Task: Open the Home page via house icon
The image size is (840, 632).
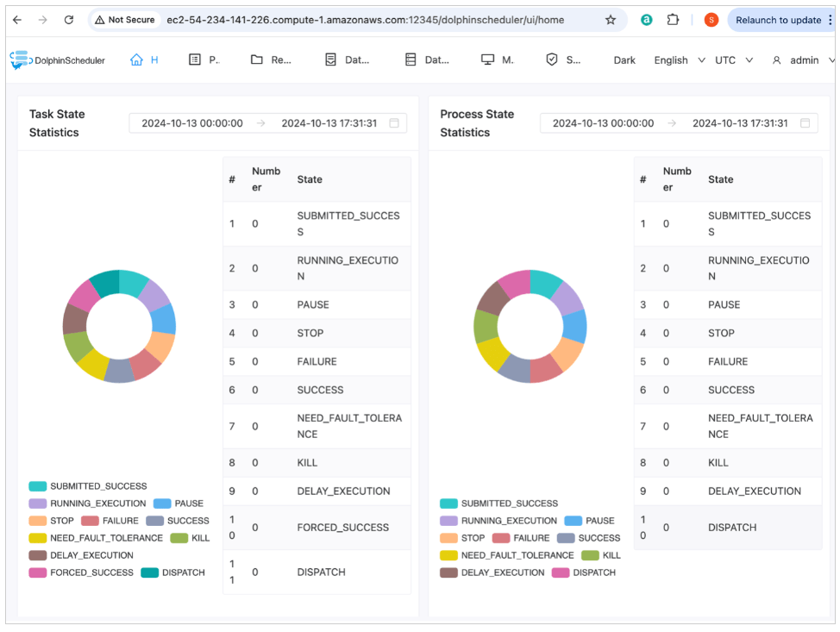Action: [136, 59]
